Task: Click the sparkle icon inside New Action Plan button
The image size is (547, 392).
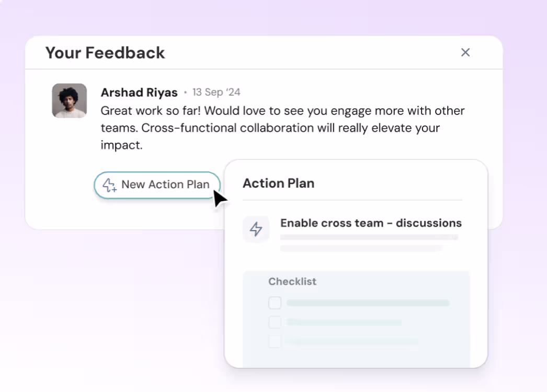Action: point(109,185)
